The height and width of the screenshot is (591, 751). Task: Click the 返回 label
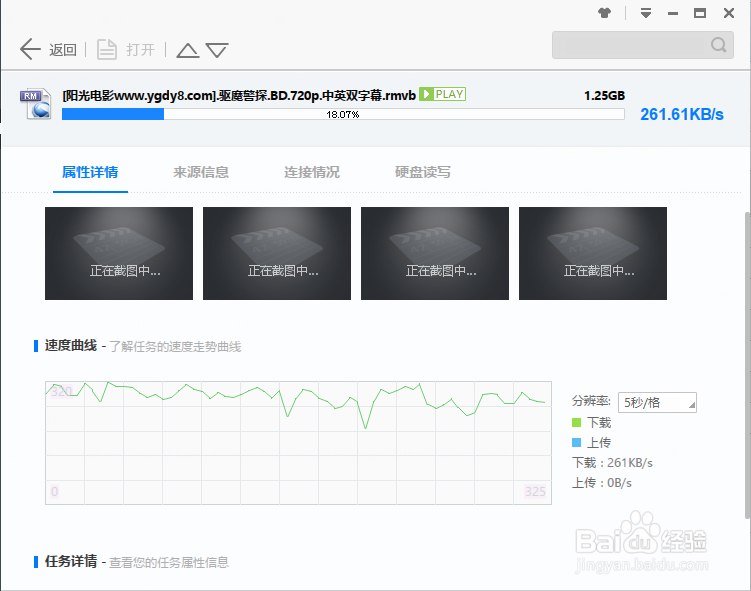click(x=63, y=50)
